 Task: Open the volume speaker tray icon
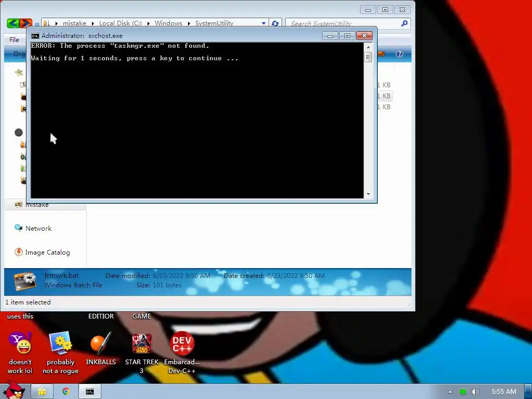tap(475, 392)
